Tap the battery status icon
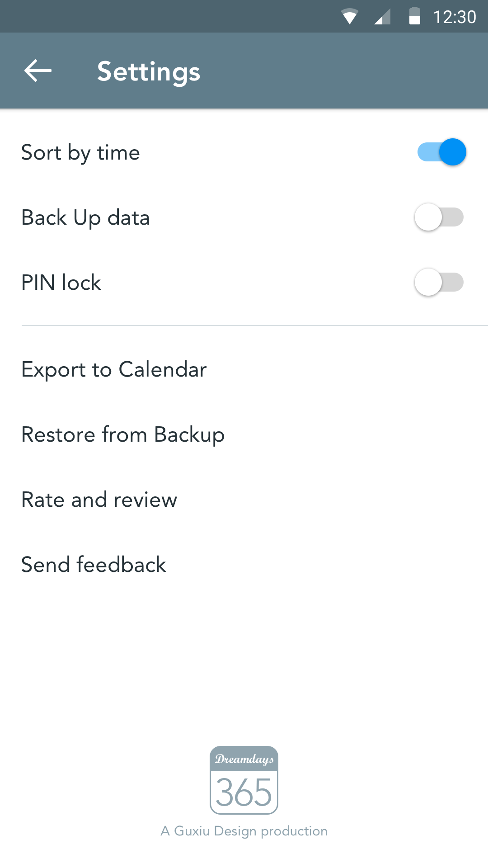488x868 pixels. pyautogui.click(x=414, y=16)
